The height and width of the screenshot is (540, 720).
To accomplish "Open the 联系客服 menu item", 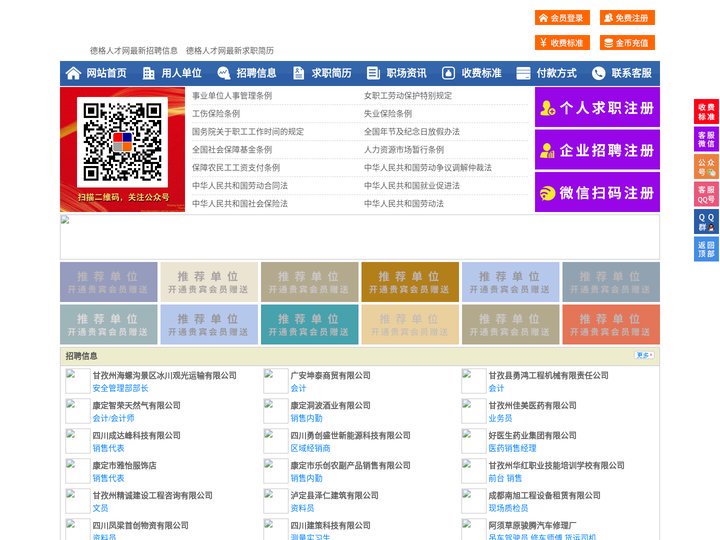I will click(631, 73).
